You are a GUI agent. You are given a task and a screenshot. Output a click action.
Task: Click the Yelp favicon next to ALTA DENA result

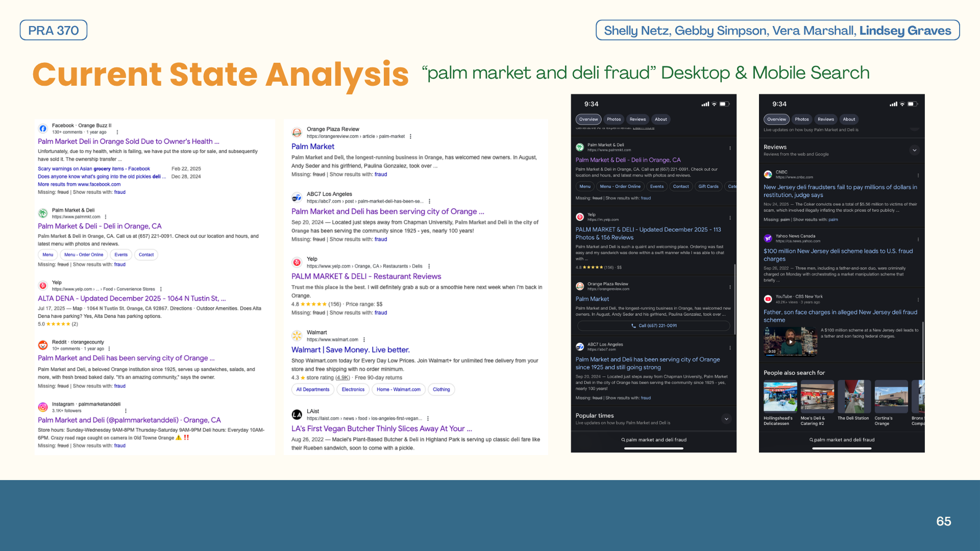43,286
